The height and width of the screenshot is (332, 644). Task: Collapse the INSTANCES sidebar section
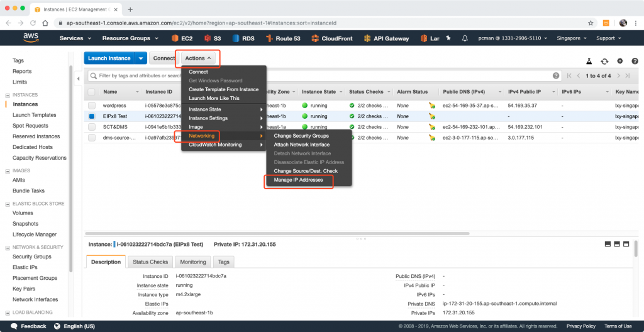[8, 95]
